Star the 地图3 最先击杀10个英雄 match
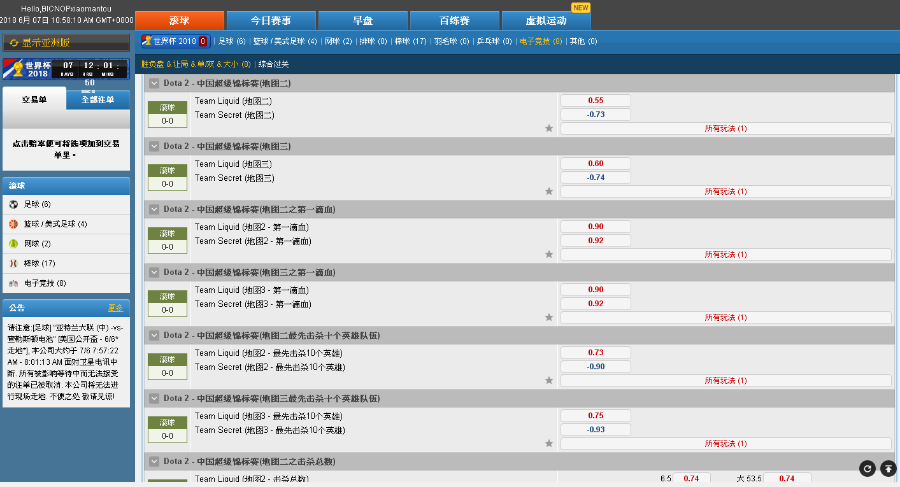 click(549, 443)
